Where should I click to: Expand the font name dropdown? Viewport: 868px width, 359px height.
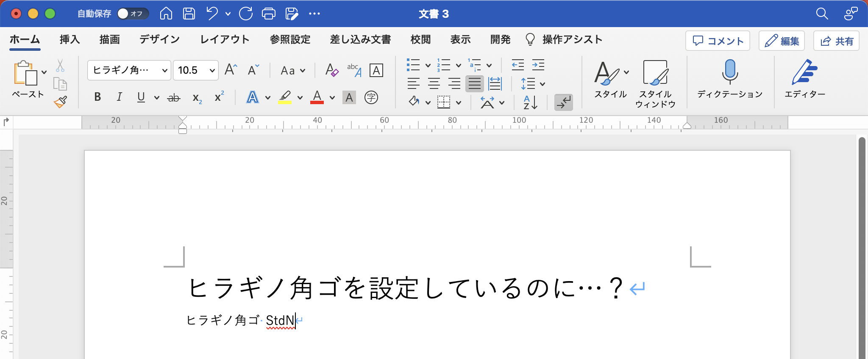pyautogui.click(x=164, y=71)
